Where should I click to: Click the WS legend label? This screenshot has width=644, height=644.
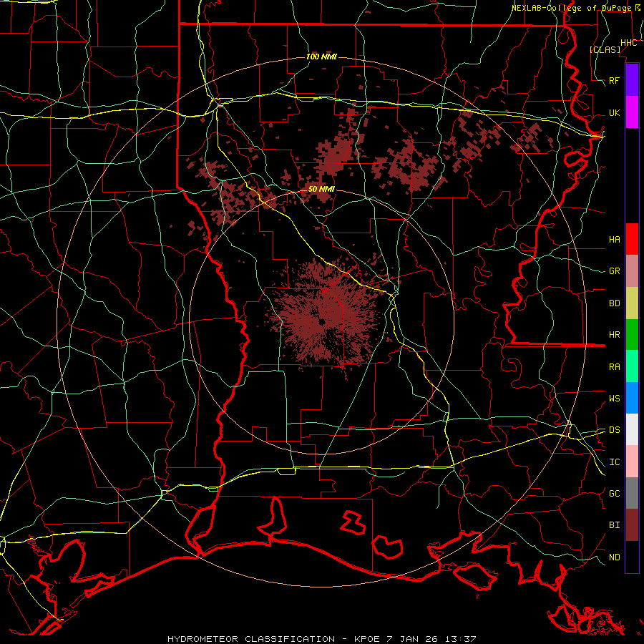[615, 399]
